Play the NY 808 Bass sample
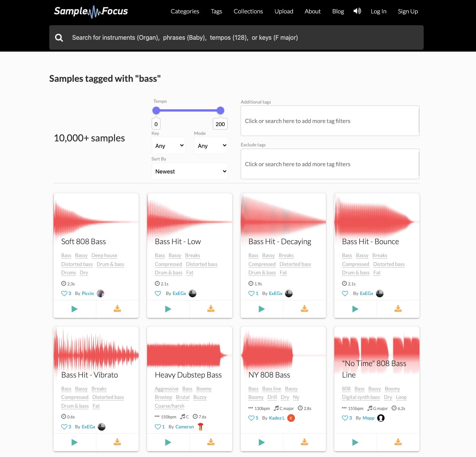This screenshot has height=457, width=476. pyautogui.click(x=262, y=442)
